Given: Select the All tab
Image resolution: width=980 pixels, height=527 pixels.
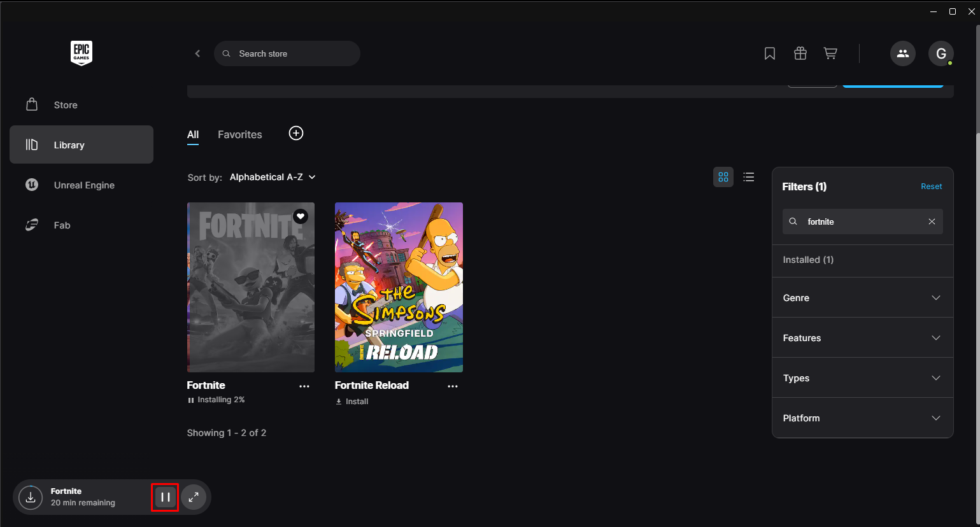Looking at the screenshot, I should pos(193,135).
